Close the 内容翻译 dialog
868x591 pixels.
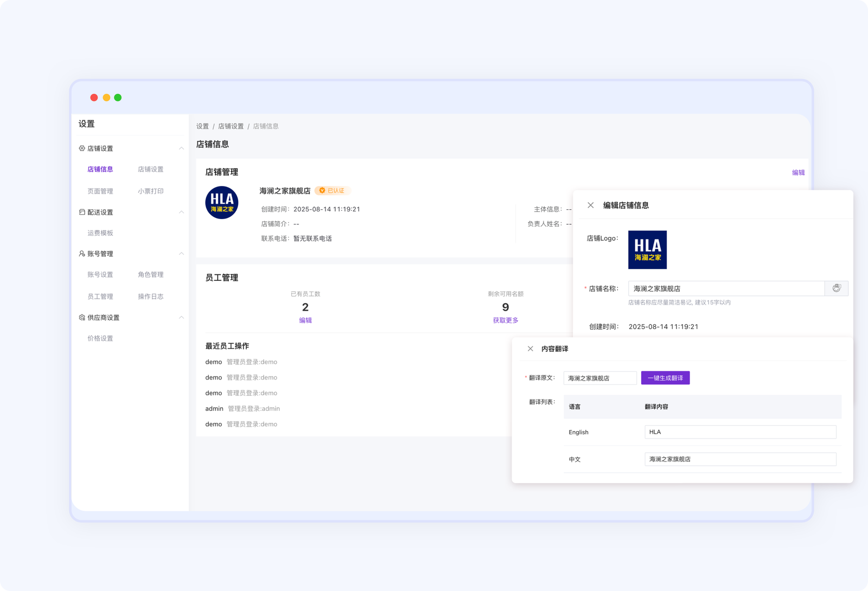point(530,349)
